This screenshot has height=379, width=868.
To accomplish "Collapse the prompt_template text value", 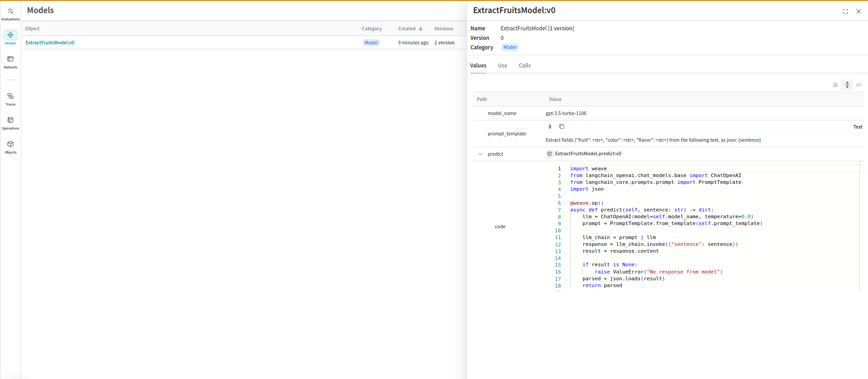I will click(550, 127).
